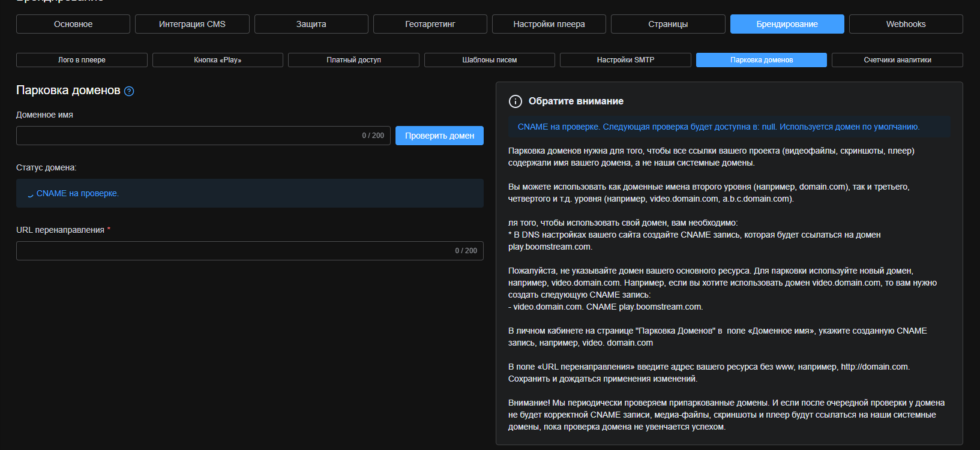Focus the URL перенаправления input field
This screenshot has height=450, width=980.
click(x=250, y=251)
